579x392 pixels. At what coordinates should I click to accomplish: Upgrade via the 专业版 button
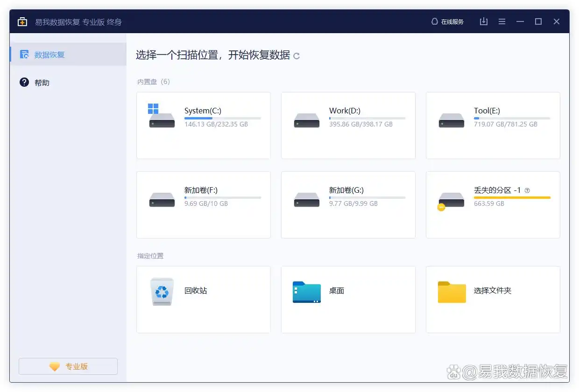[x=68, y=366]
